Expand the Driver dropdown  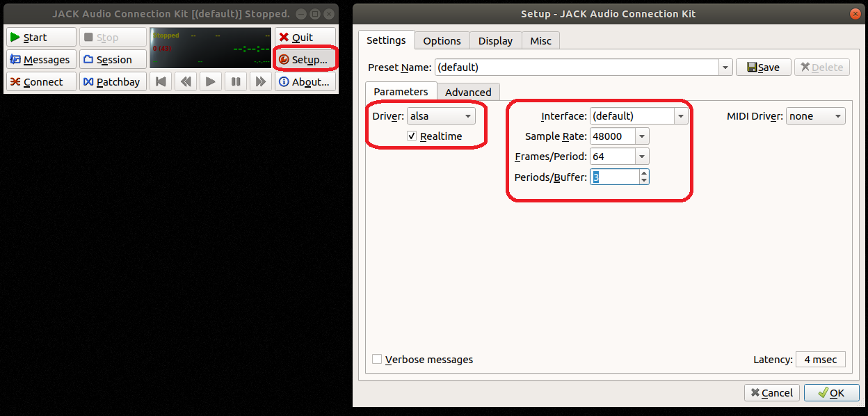(441, 116)
